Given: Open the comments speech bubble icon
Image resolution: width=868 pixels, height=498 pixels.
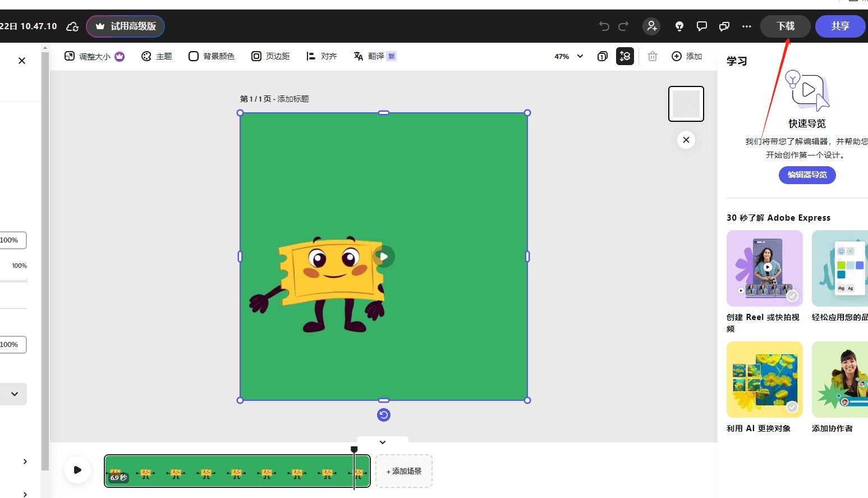Looking at the screenshot, I should [702, 26].
